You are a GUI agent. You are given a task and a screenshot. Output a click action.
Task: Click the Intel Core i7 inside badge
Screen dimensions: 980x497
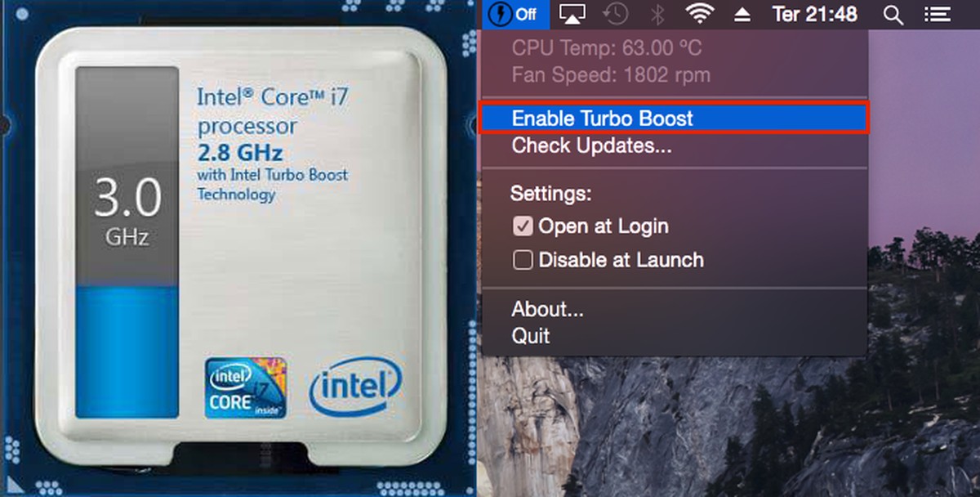[x=246, y=387]
